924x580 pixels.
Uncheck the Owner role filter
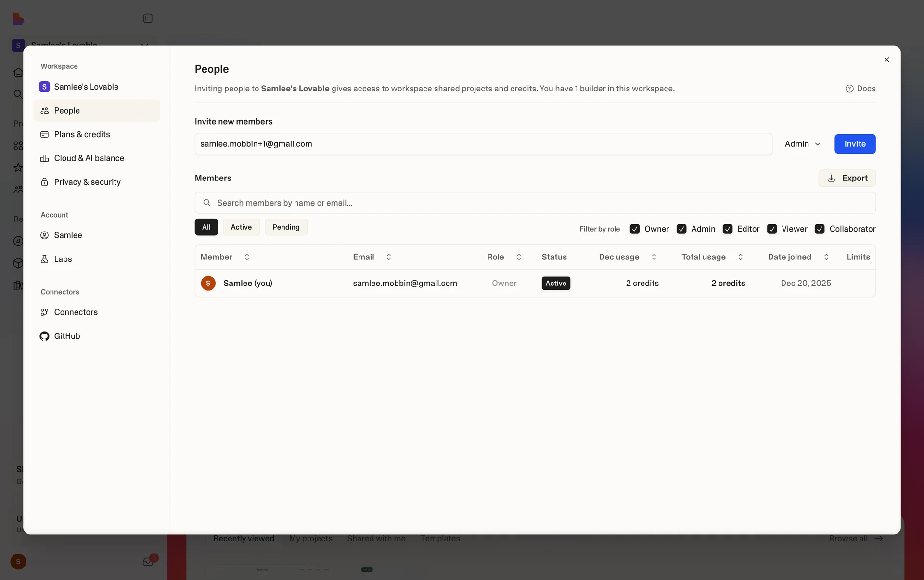pyautogui.click(x=635, y=229)
